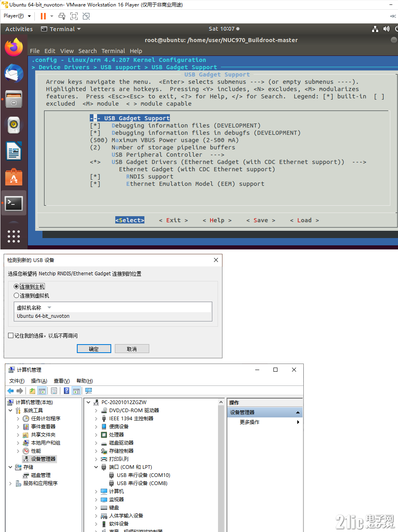Image resolution: width=398 pixels, height=532 pixels.
Task: Launch Thunderbird mail from dock
Action: pyautogui.click(x=14, y=73)
